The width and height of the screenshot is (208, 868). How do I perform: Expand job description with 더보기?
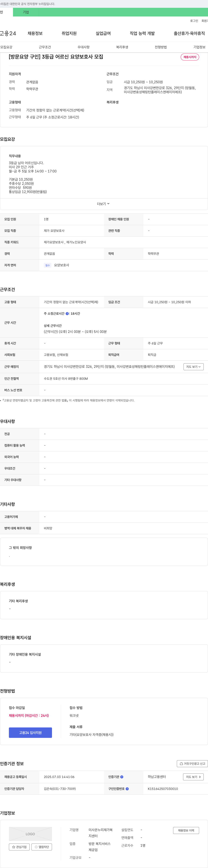pos(103,204)
